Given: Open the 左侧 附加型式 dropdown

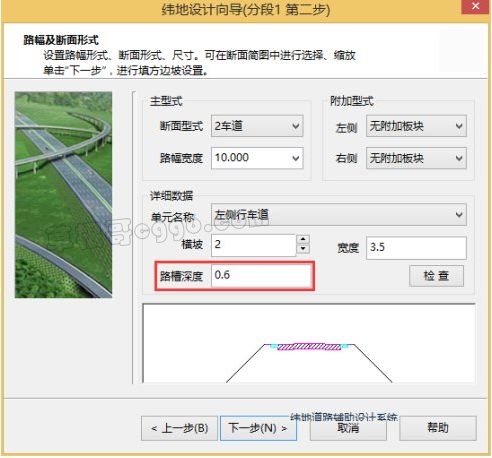Looking at the screenshot, I should pyautogui.click(x=416, y=126).
